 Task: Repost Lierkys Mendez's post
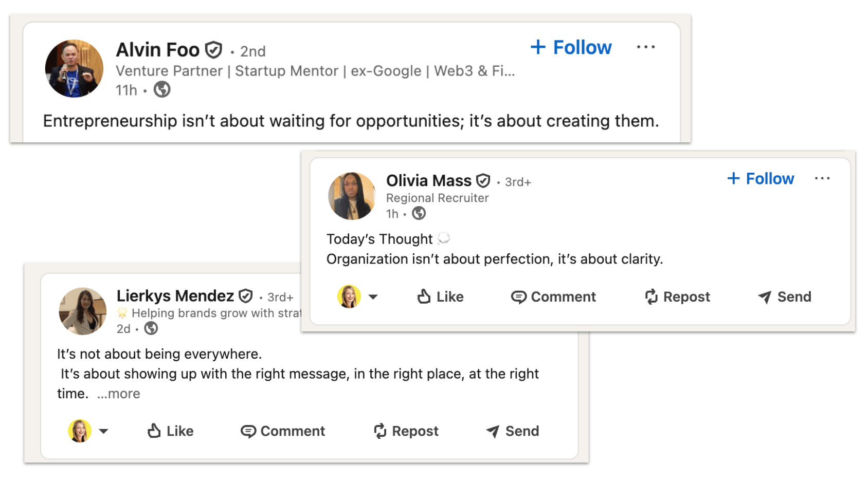tap(406, 431)
